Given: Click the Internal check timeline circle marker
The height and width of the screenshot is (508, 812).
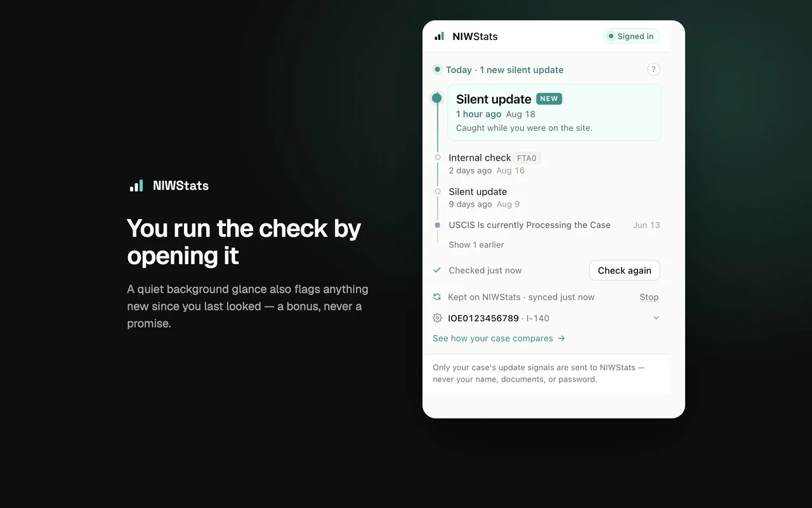Looking at the screenshot, I should [438, 157].
